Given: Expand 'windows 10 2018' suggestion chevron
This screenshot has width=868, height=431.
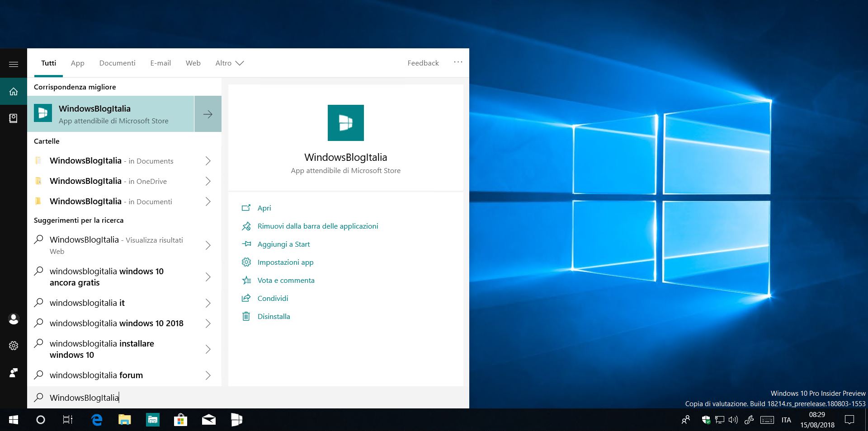Looking at the screenshot, I should point(208,323).
